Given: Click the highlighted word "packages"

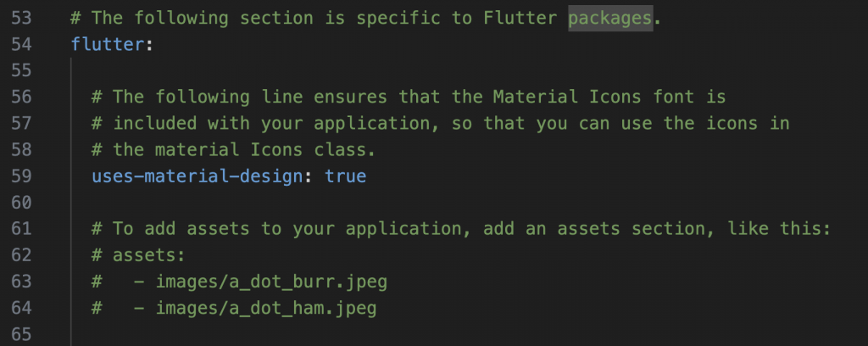Looking at the screenshot, I should pyautogui.click(x=610, y=18).
